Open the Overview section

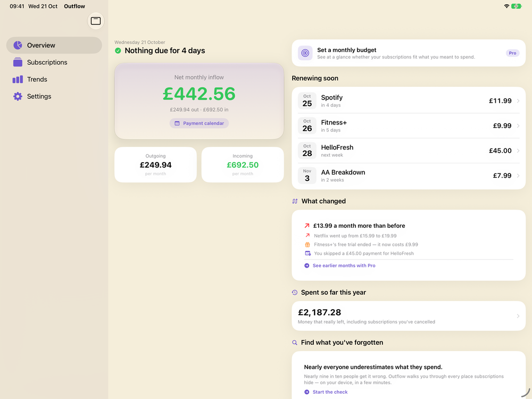[x=54, y=45]
